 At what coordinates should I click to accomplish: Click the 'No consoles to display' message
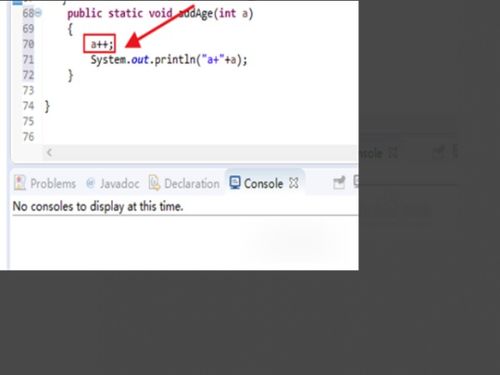(98, 206)
